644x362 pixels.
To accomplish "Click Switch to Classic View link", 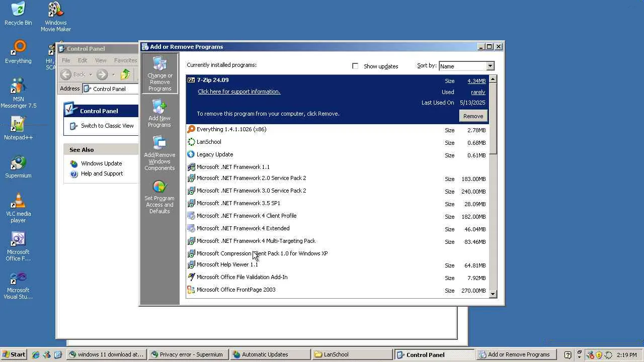I will click(107, 126).
